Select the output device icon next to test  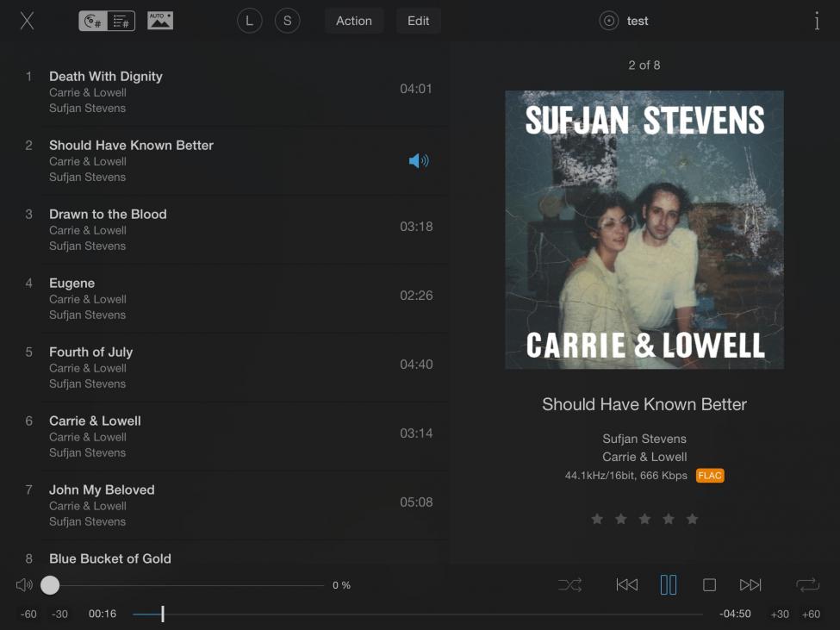608,21
